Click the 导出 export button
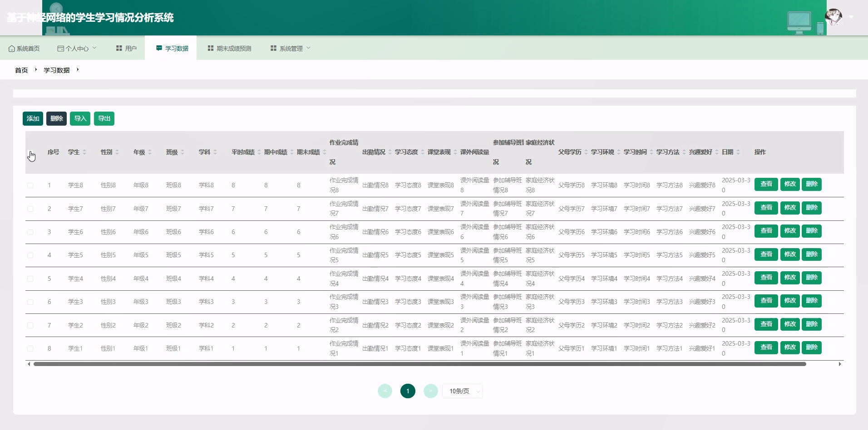The height and width of the screenshot is (430, 868). [104, 119]
